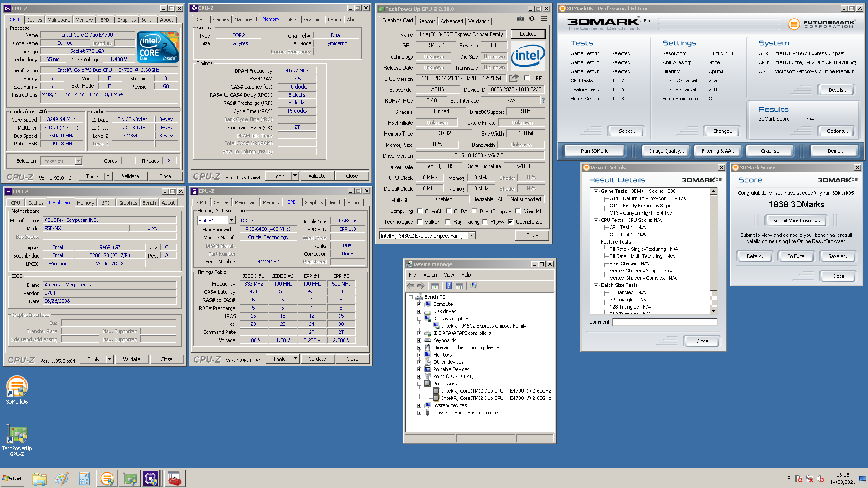Show hidden tray icons arrow
868x488 pixels.
tap(789, 478)
